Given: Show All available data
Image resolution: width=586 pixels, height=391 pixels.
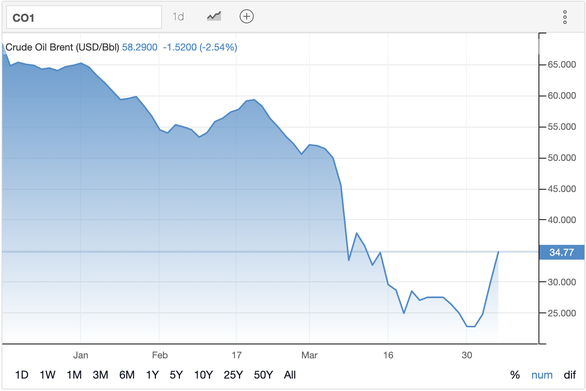Looking at the screenshot, I should point(290,375).
